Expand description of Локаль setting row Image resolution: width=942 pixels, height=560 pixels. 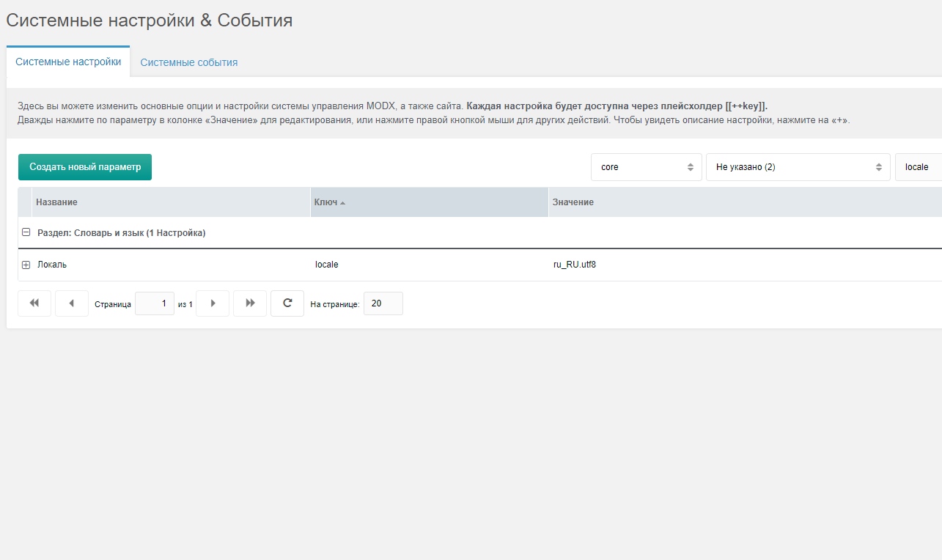[x=26, y=265]
